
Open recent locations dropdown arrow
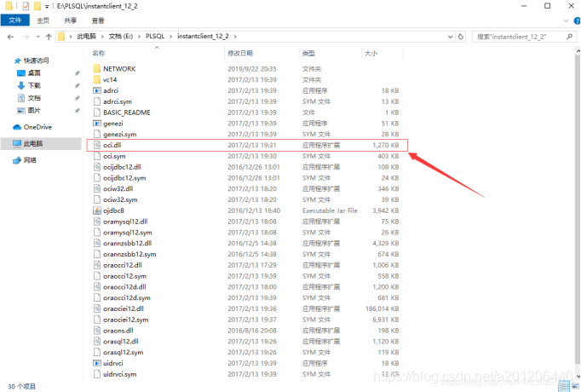(37, 37)
